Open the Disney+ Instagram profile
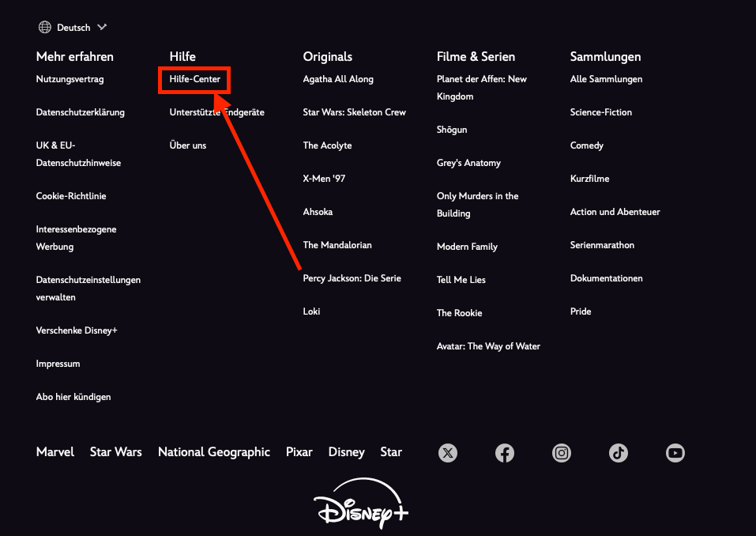This screenshot has height=536, width=756. [561, 452]
